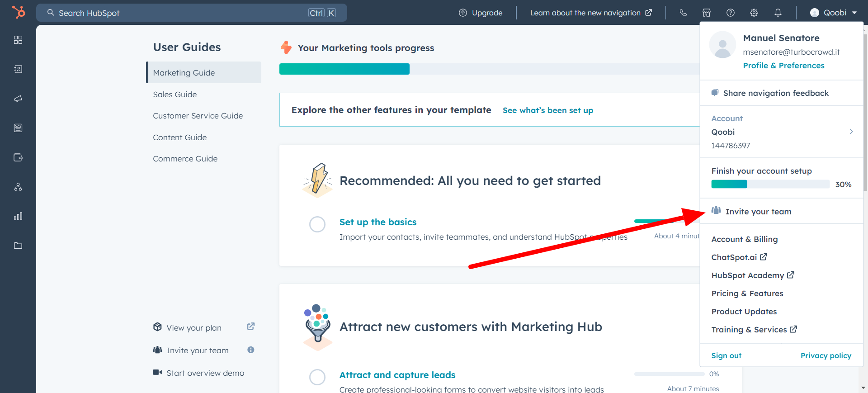Click the user avatar in account menu

coord(722,45)
